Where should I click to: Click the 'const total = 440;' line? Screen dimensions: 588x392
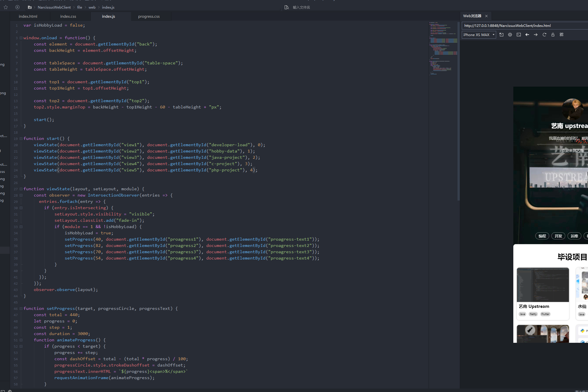(x=57, y=315)
